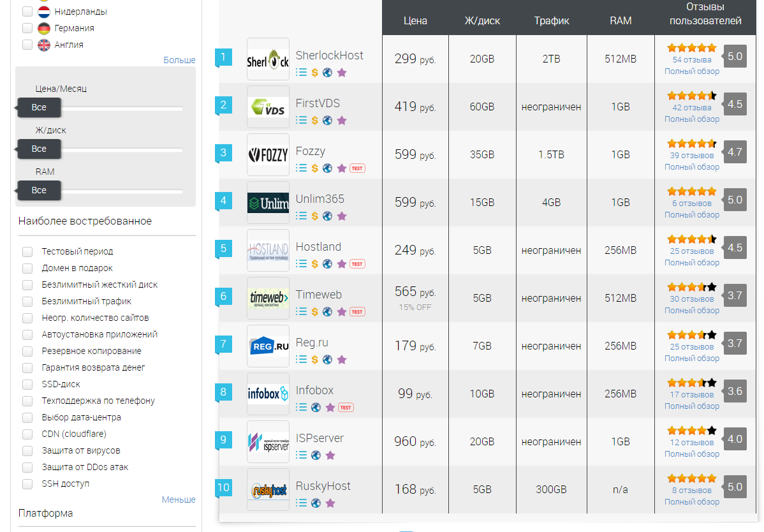This screenshot has width=764, height=532.
Task: Open Полный обзор for RuskyHost
Action: 692,501
